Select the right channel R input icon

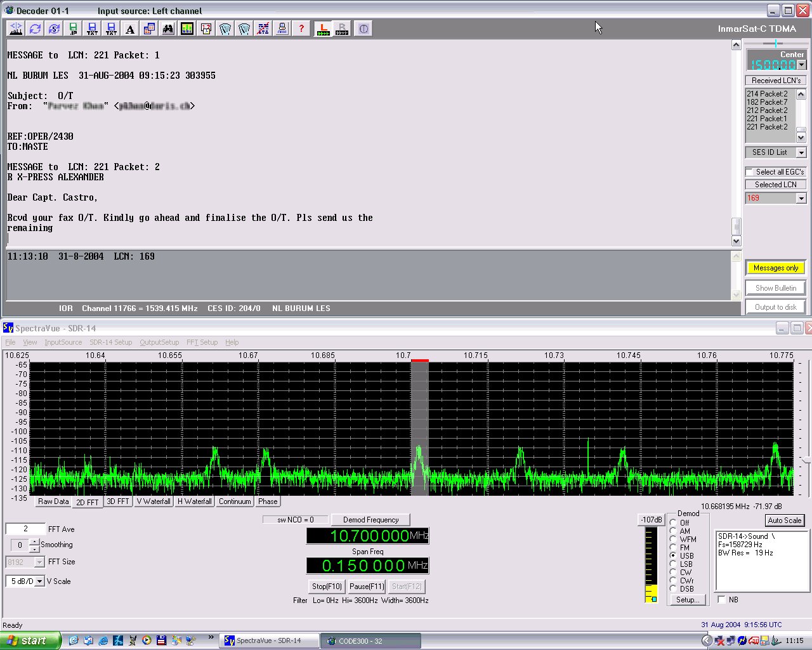click(342, 29)
